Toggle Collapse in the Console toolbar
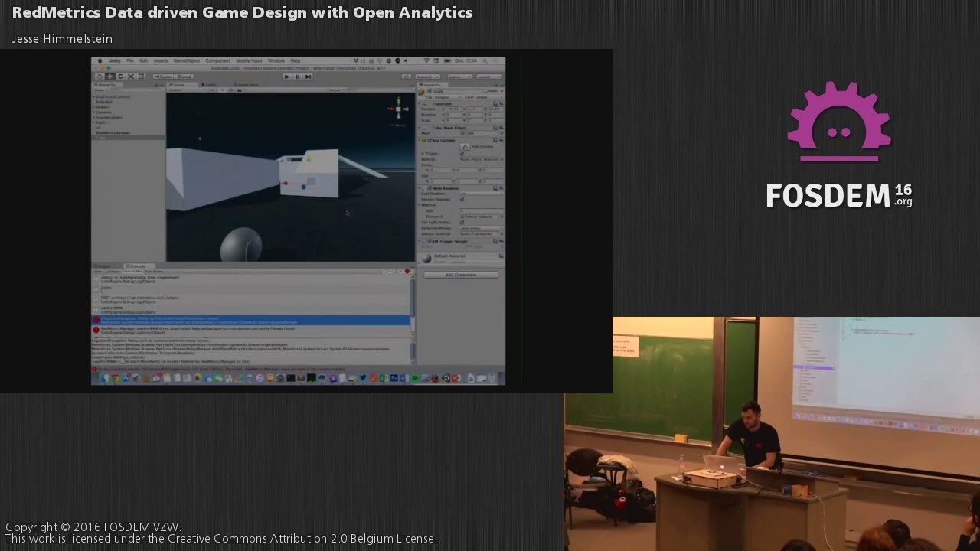The height and width of the screenshot is (551, 980). click(113, 272)
